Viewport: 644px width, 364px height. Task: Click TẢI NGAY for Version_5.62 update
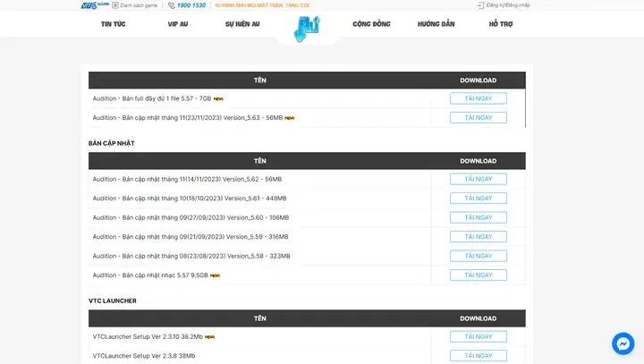[x=478, y=179]
